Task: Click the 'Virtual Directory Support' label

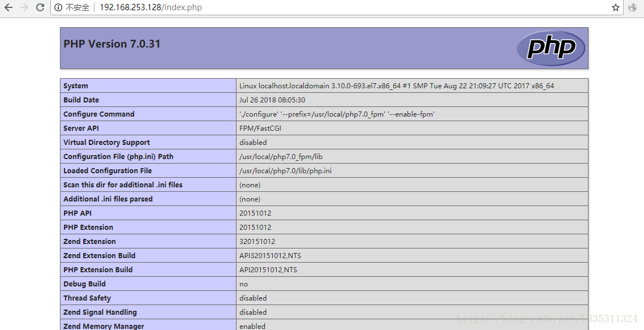Action: pos(106,143)
